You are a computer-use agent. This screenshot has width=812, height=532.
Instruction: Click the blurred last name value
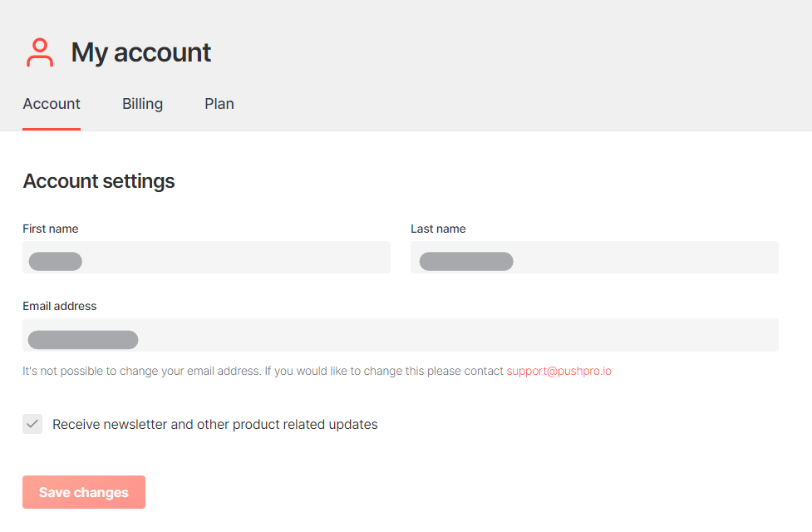click(466, 262)
